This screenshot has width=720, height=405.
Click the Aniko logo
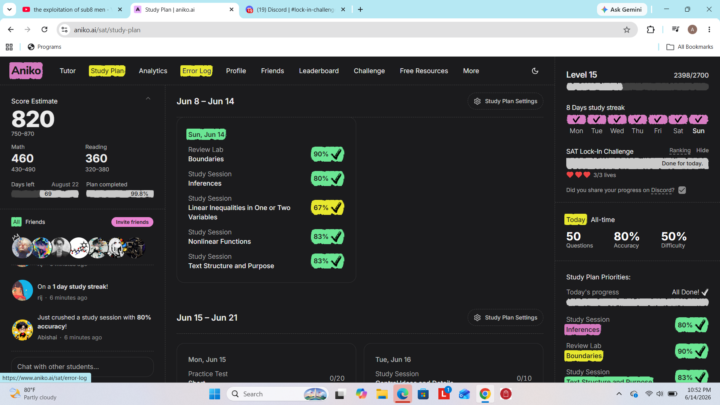pyautogui.click(x=26, y=71)
